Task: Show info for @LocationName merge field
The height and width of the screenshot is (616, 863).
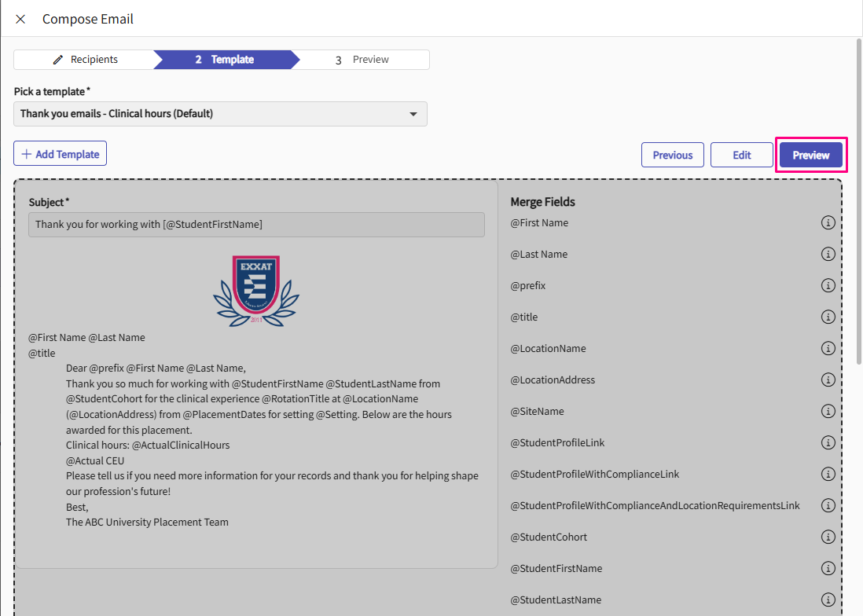Action: pos(828,349)
